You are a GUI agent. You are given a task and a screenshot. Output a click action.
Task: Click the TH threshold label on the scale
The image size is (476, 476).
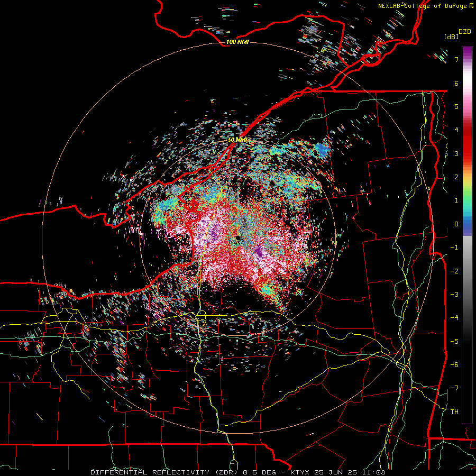tap(454, 411)
